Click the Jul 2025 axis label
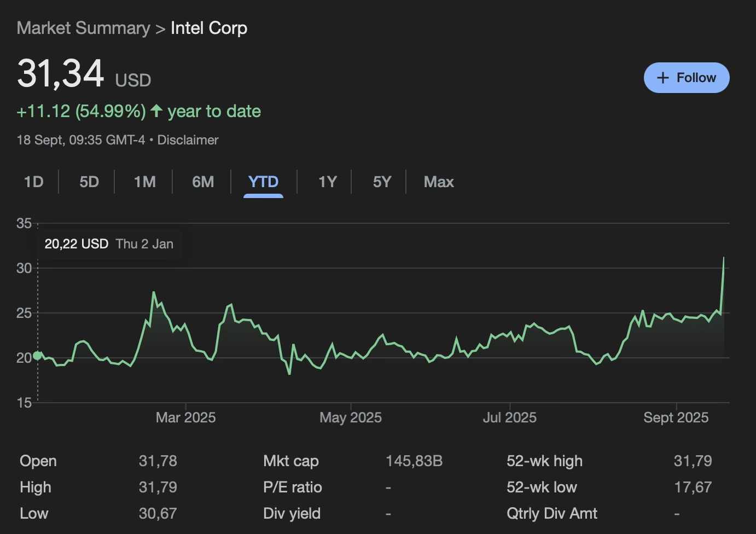 coord(510,417)
